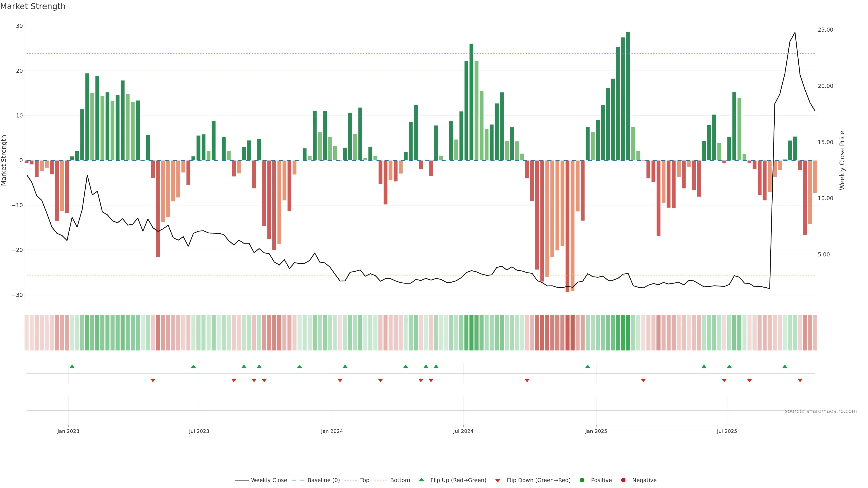Click the Negative red circle legend icon
Screen dimensions: 868x488
[x=623, y=480]
